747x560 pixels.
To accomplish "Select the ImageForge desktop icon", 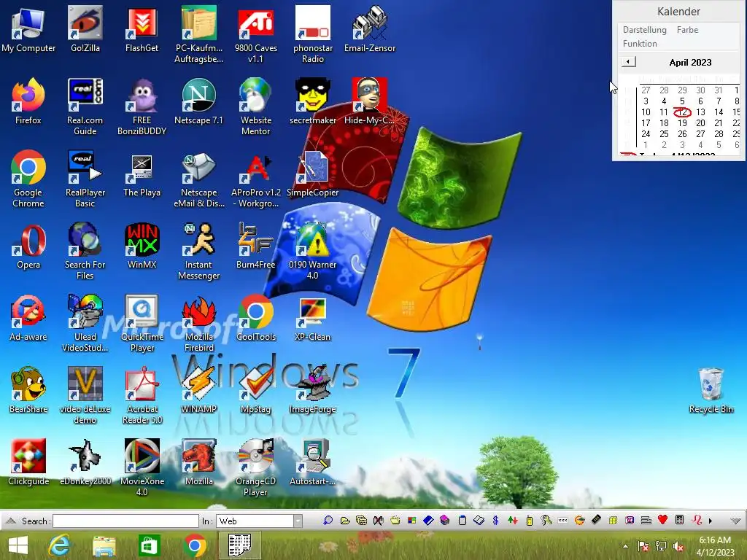I will point(312,390).
